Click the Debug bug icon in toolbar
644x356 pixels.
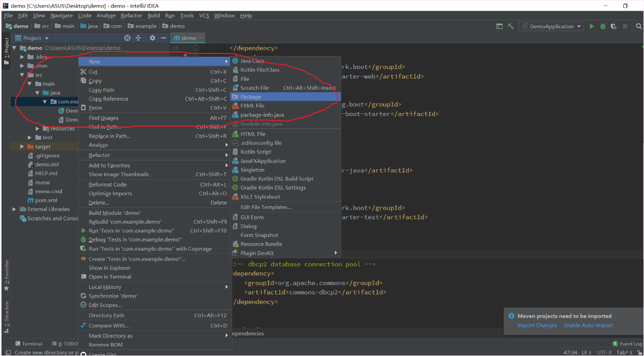point(603,26)
